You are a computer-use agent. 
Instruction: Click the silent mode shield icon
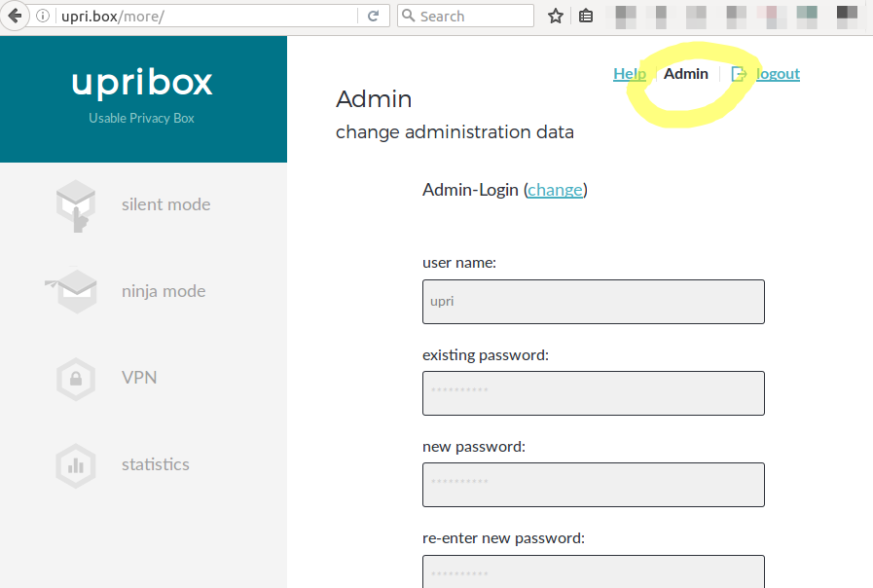pyautogui.click(x=76, y=205)
